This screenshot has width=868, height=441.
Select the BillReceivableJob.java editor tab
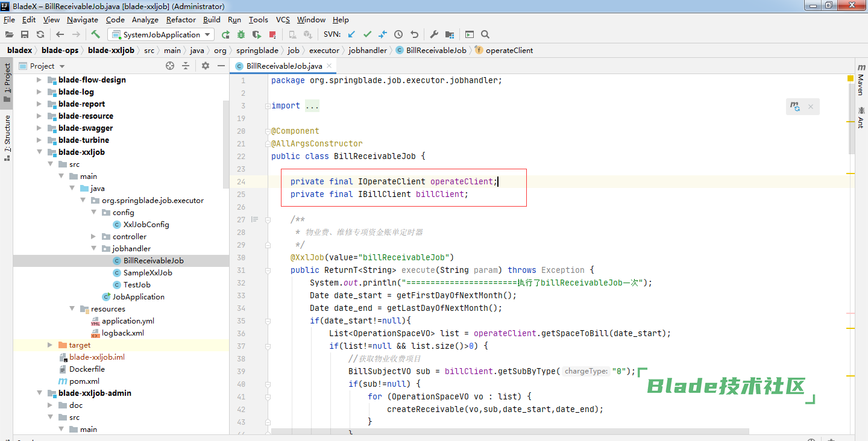[x=284, y=66]
